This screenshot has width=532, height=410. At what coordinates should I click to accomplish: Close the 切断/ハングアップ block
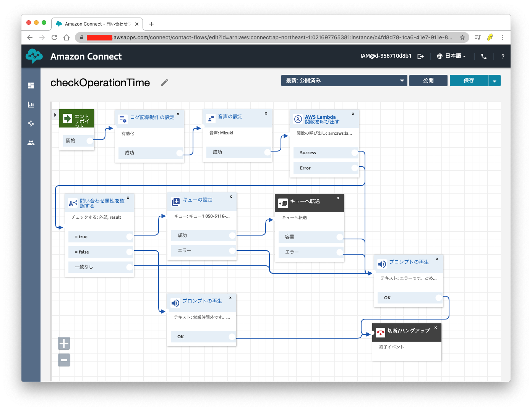point(436,328)
